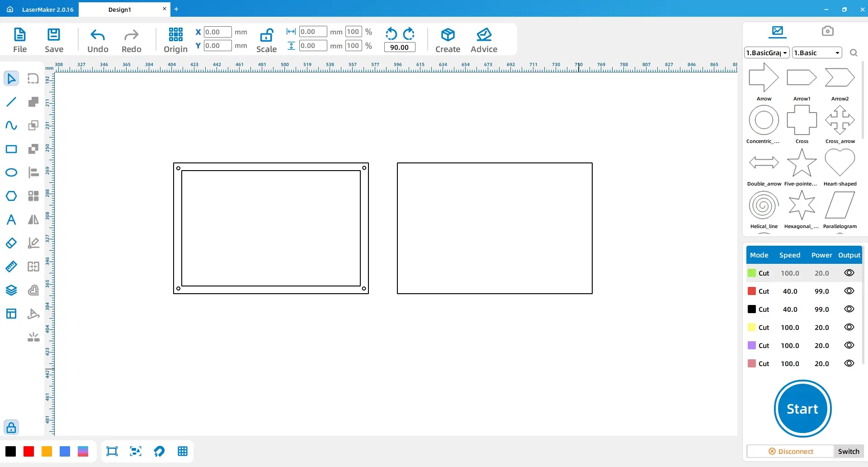Toggle output visibility for green Cut layer
Image resolution: width=868 pixels, height=467 pixels.
point(849,273)
